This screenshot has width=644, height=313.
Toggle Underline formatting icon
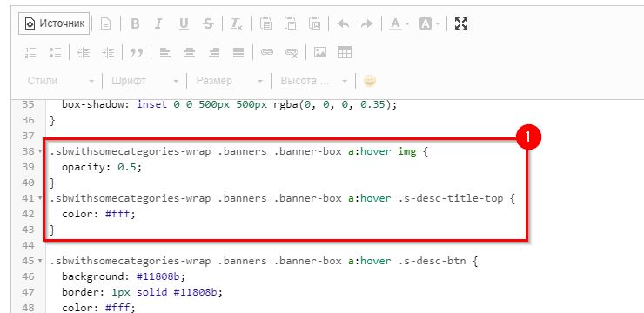(x=184, y=23)
